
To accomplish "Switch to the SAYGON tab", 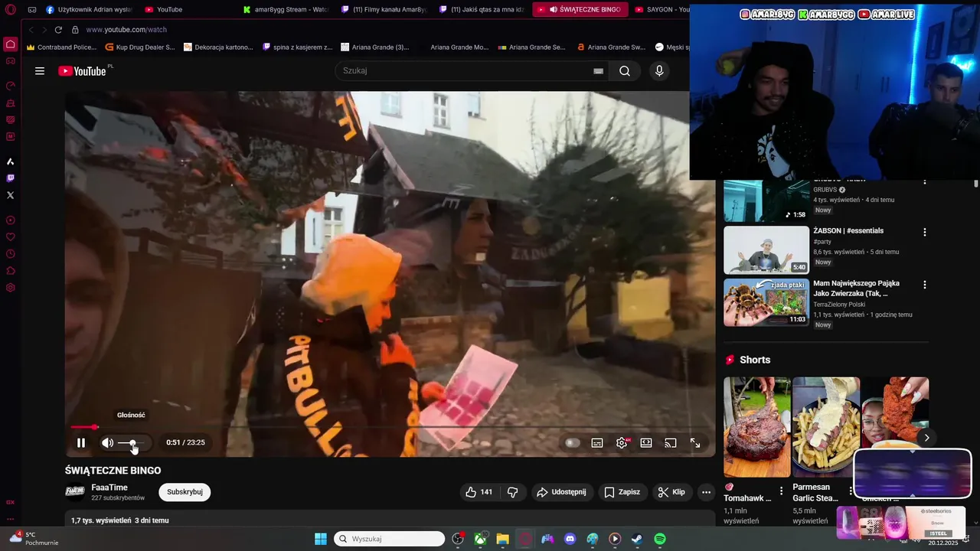I will coord(661,9).
